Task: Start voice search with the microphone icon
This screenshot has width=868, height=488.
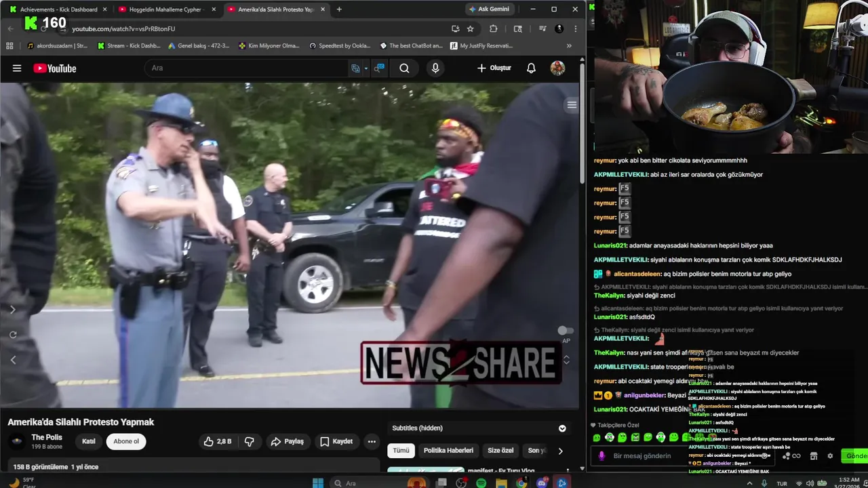Action: pos(435,68)
